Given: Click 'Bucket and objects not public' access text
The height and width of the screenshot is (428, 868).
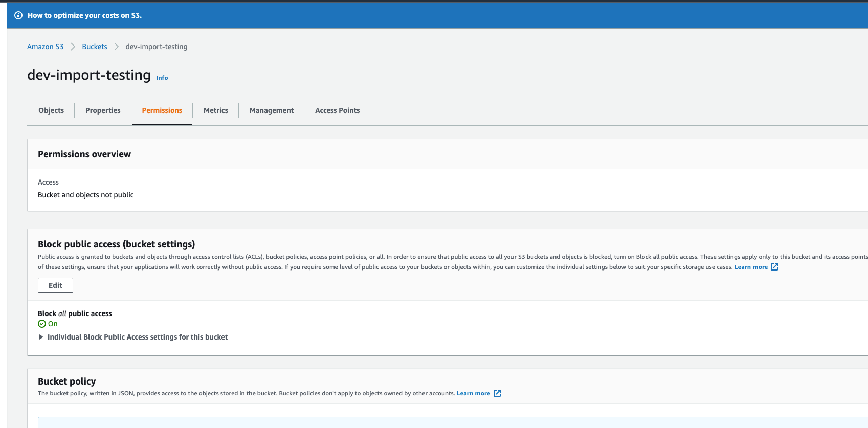Looking at the screenshot, I should 85,195.
